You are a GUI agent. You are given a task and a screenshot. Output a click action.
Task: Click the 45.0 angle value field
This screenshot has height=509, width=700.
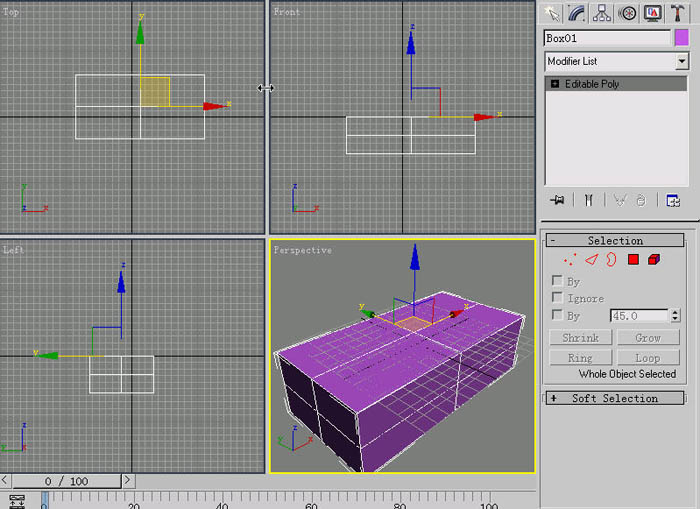(639, 316)
